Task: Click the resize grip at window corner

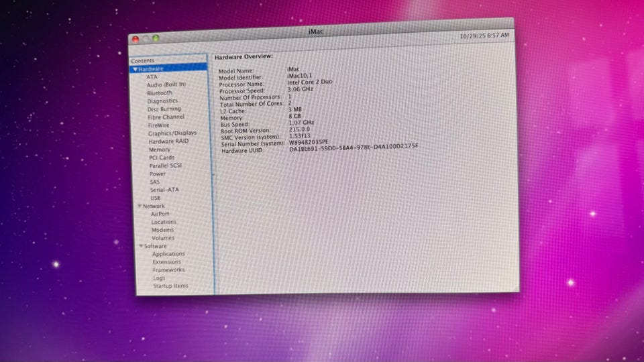Action: coord(516,288)
